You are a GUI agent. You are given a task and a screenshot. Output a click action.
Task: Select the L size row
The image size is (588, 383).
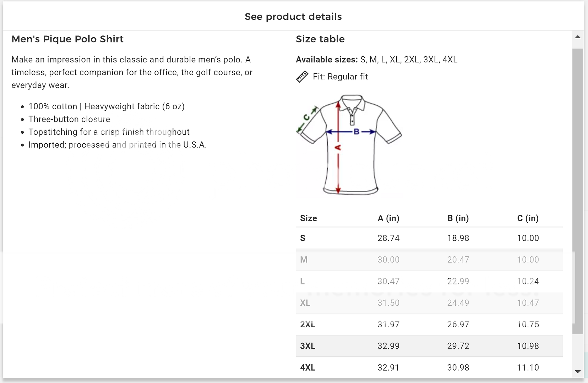(429, 282)
